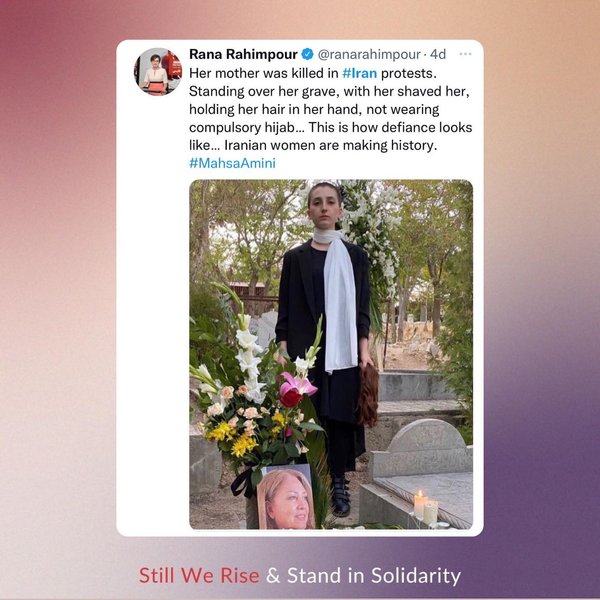600x600 pixels.
Task: Open the #Iran hashtag
Action: 359,73
